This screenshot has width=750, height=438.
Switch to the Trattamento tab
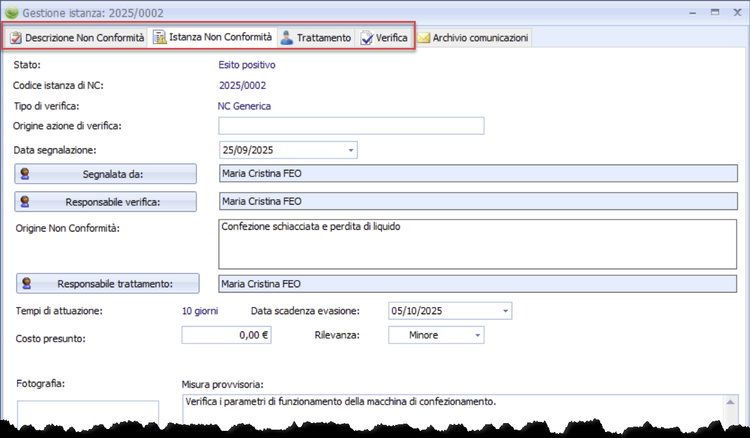click(x=316, y=38)
